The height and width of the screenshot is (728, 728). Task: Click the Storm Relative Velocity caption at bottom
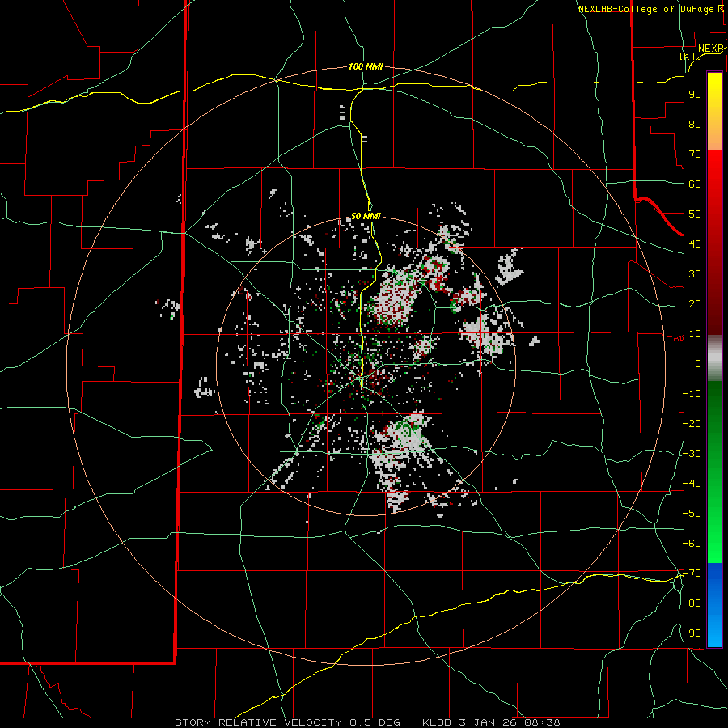pos(368,722)
